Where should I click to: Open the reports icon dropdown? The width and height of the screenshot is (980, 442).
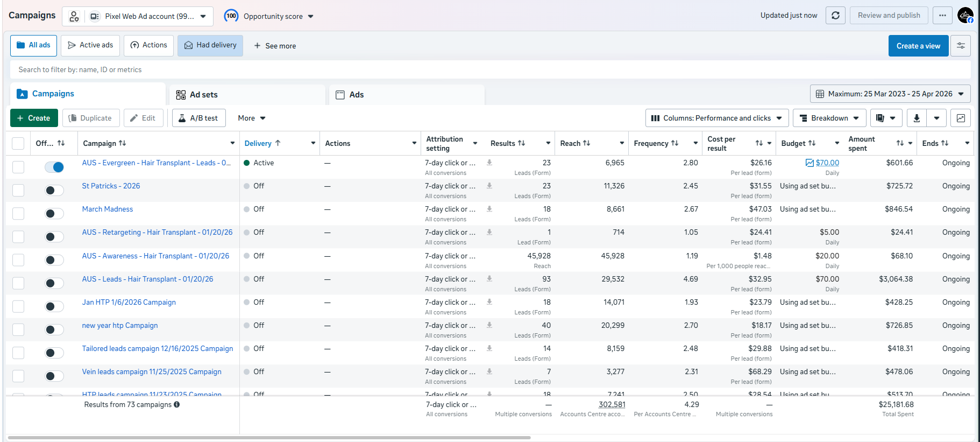[886, 118]
